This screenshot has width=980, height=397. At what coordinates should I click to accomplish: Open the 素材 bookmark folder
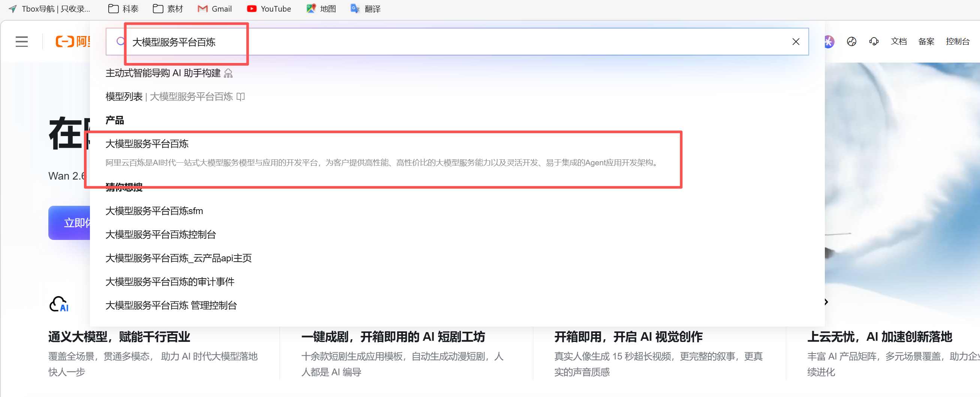tap(168, 9)
